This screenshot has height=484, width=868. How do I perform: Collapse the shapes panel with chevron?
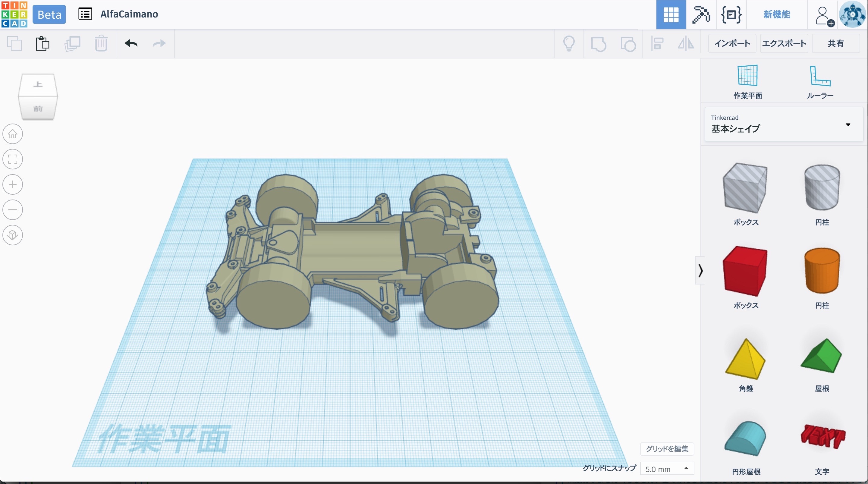pyautogui.click(x=700, y=270)
